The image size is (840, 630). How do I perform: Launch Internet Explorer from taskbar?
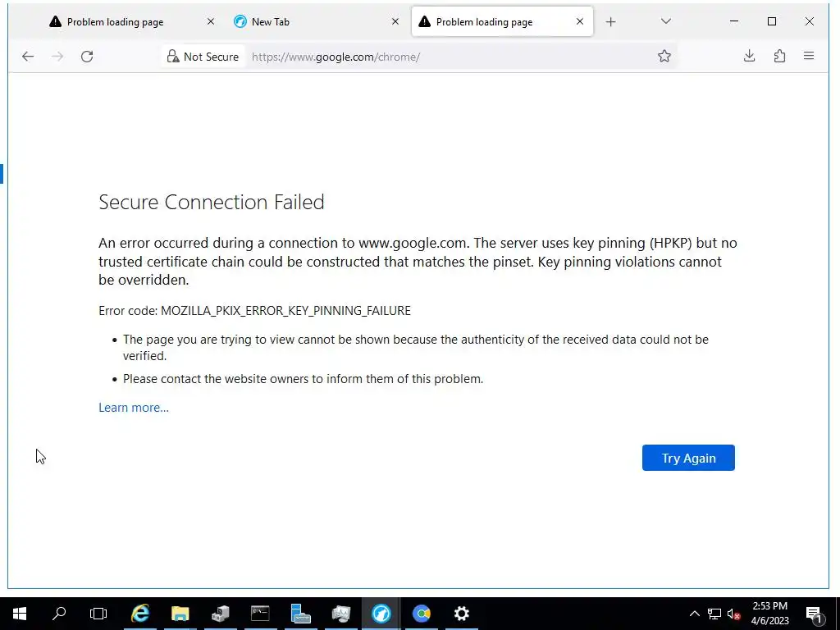coord(140,614)
